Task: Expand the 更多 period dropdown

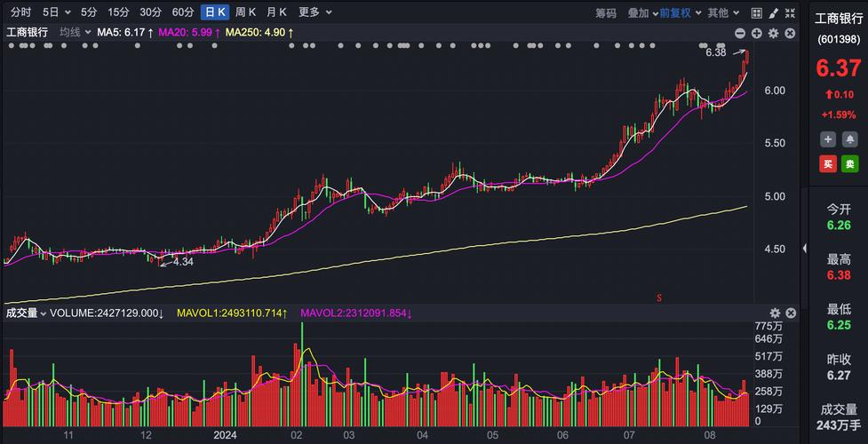Action: pos(315,12)
